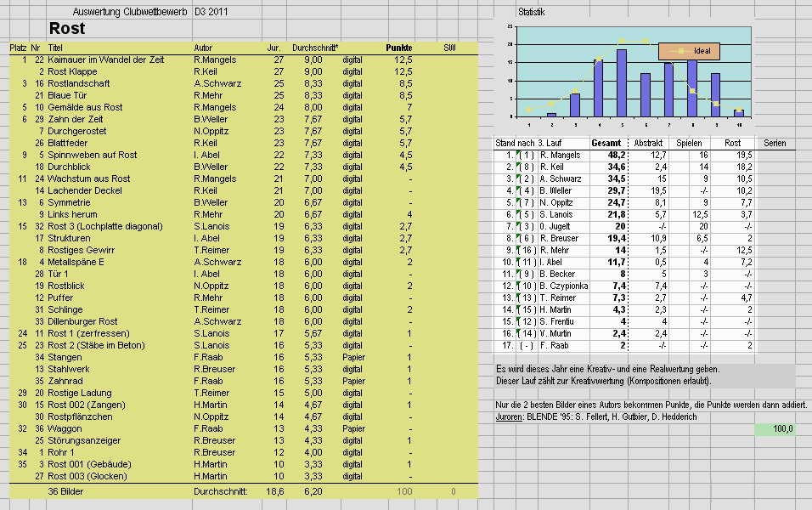Click the 'Auswertung Clubwettbewerb' title cell
812x510 pixels.
click(x=130, y=11)
